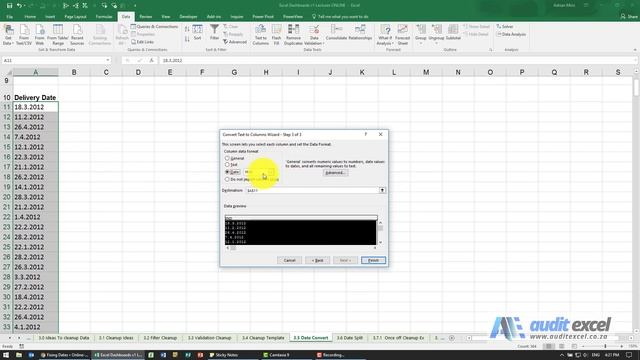
Task: Click the Solver icon
Action: pos(505,27)
